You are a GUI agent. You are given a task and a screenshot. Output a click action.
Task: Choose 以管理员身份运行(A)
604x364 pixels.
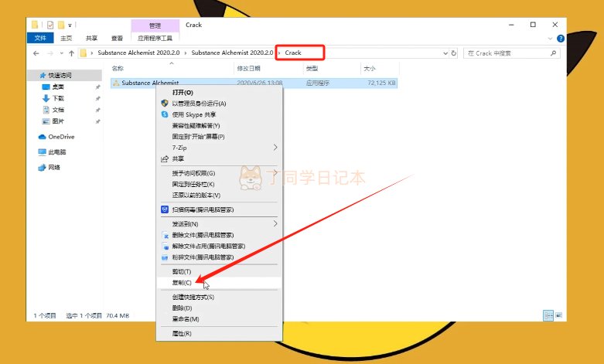[x=219, y=104]
